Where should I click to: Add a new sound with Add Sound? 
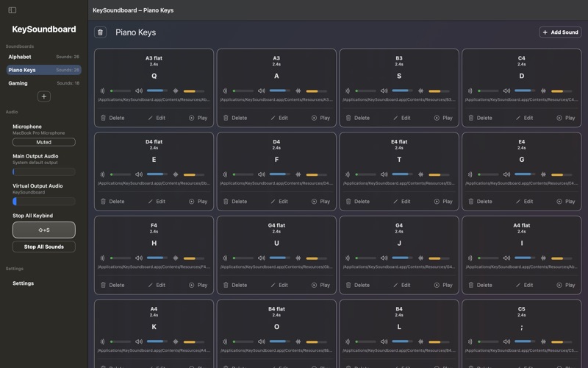560,32
